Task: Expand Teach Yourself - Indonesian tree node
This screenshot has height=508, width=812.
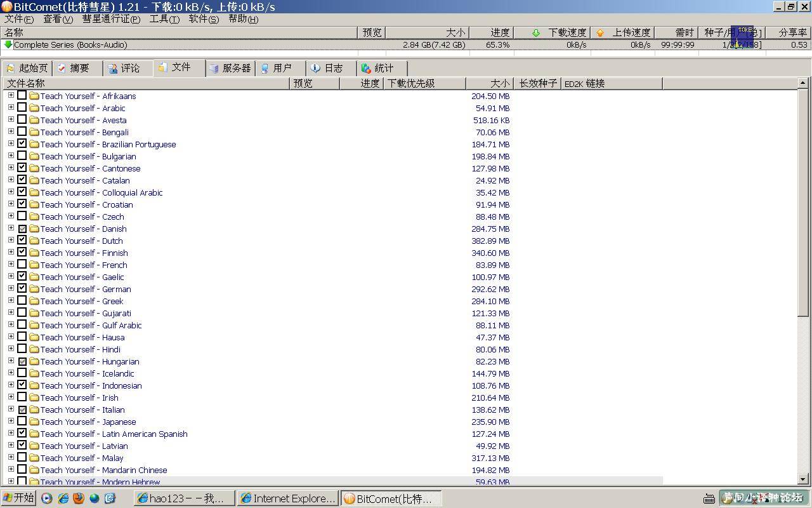Action: [11, 385]
